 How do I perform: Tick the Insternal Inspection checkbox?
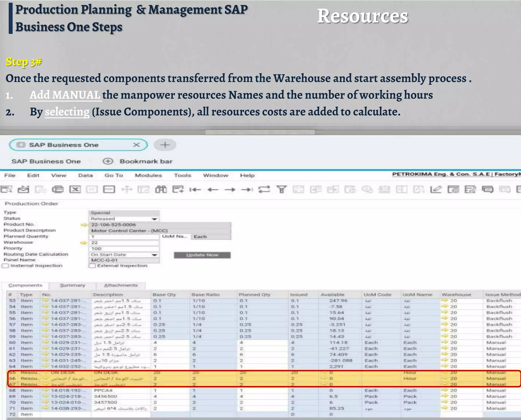tap(5, 266)
